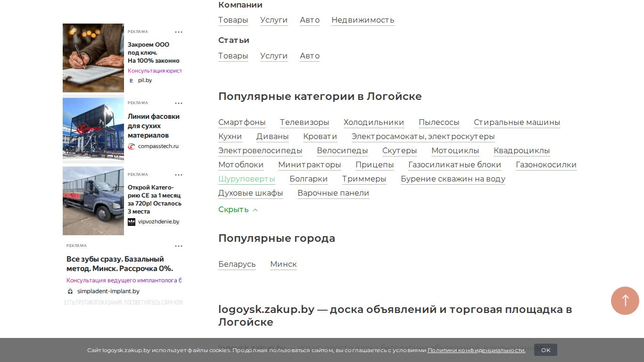Open the 'Открой Категорию СЕ' ad title
644x362 pixels.
(155, 199)
